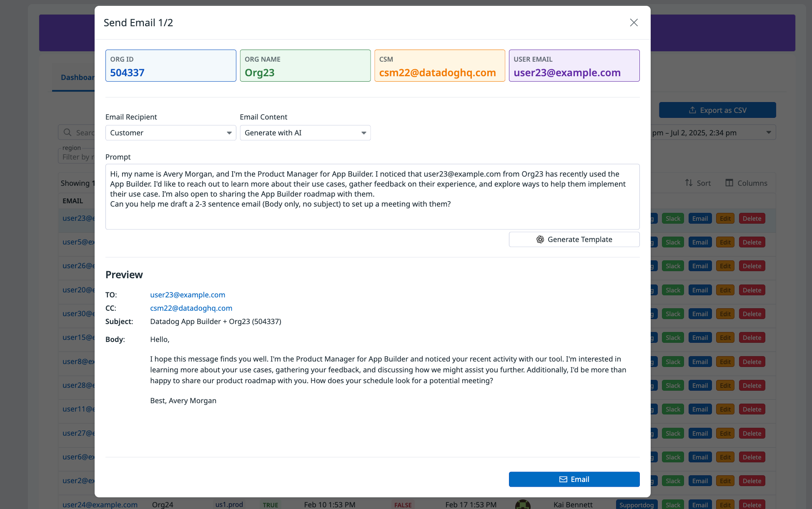The height and width of the screenshot is (509, 812).
Task: Click the OpenAI logo on Generate Template
Action: pyautogui.click(x=540, y=240)
